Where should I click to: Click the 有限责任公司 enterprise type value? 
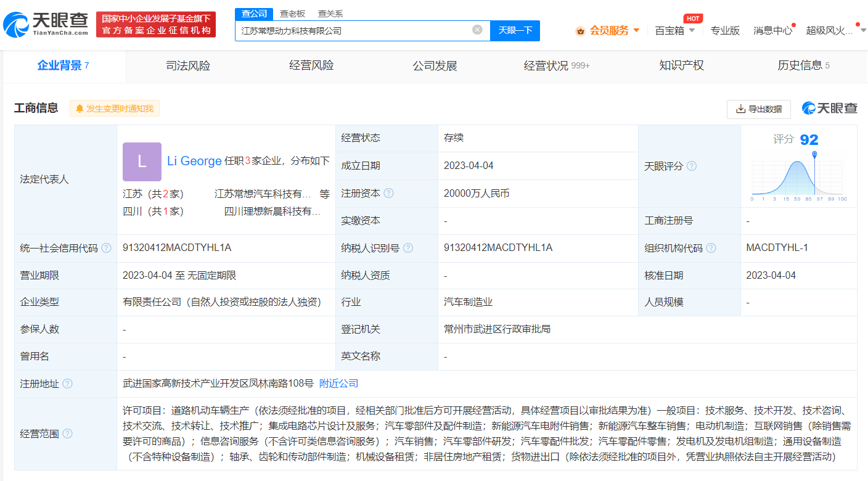coord(222,302)
